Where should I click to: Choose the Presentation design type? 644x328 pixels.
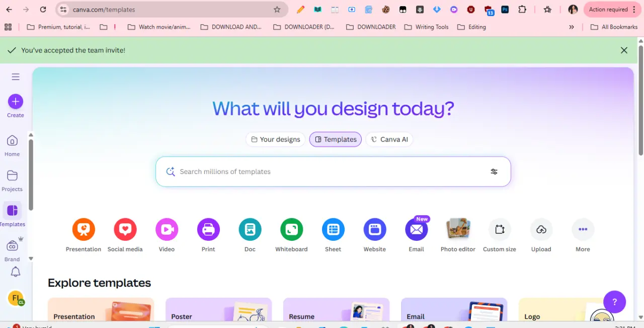(x=84, y=235)
